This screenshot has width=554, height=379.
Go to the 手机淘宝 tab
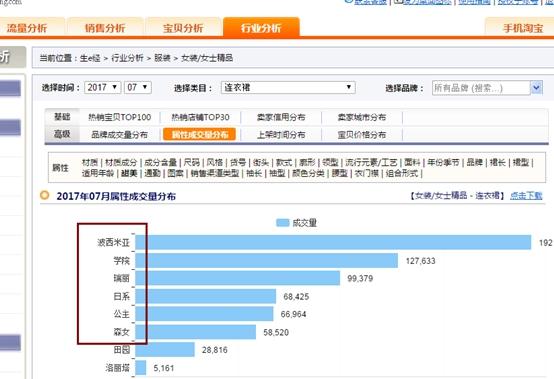[x=522, y=28]
